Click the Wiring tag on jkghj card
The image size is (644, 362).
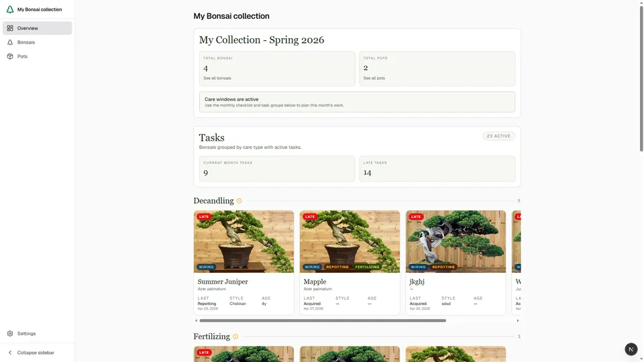(418, 267)
